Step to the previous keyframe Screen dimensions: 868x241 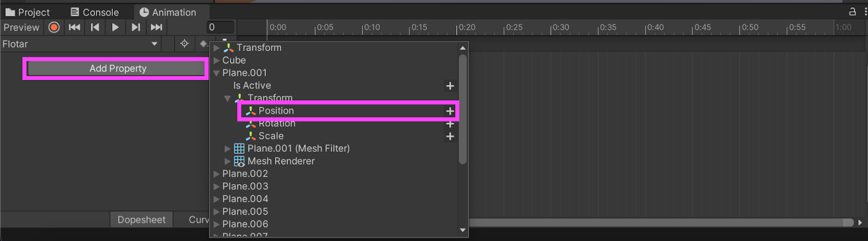(95, 27)
